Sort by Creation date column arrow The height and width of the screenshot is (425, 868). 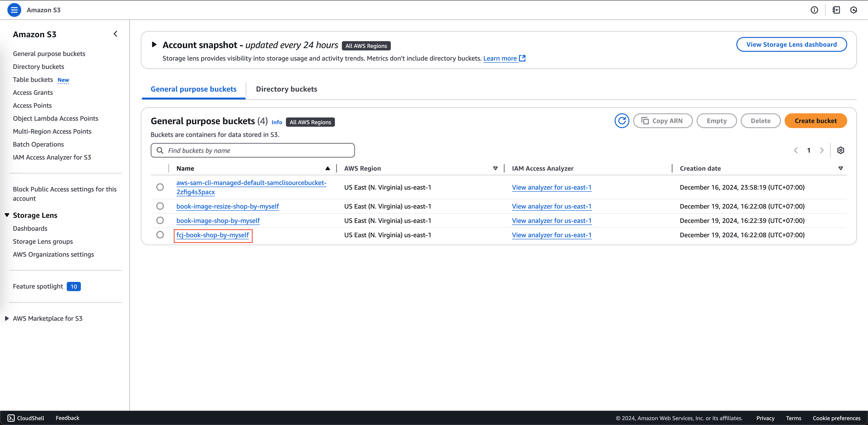(841, 168)
